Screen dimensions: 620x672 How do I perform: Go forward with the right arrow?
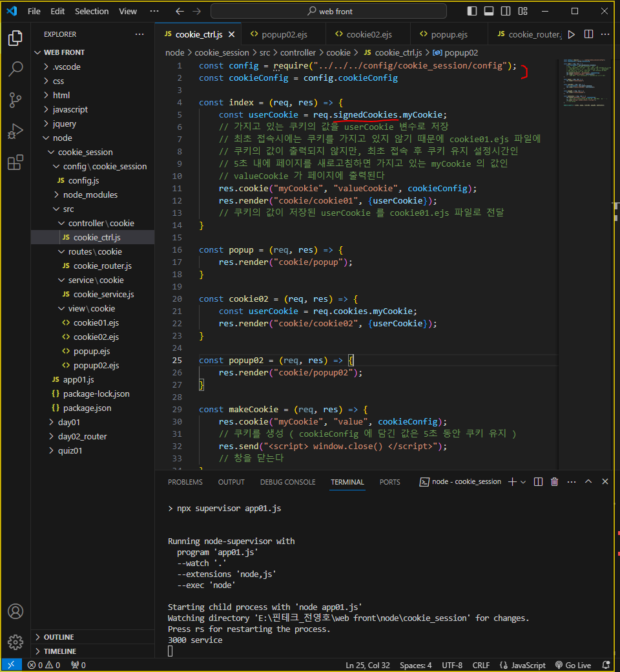pos(197,12)
